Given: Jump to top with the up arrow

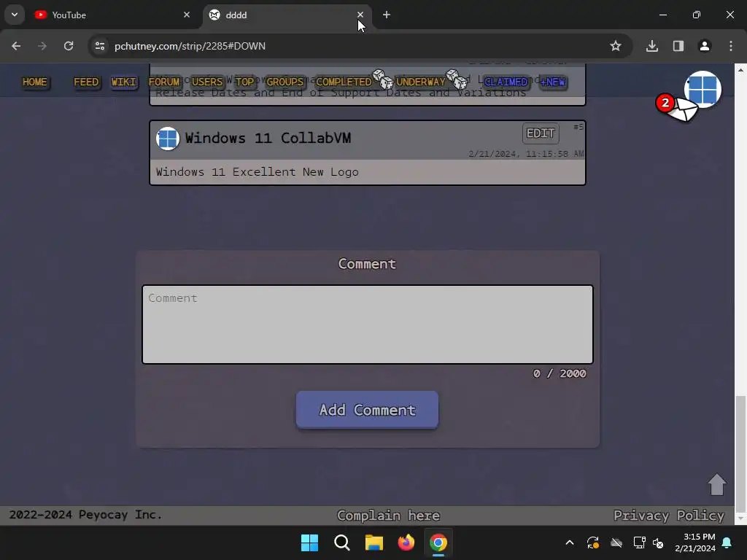Looking at the screenshot, I should point(716,484).
